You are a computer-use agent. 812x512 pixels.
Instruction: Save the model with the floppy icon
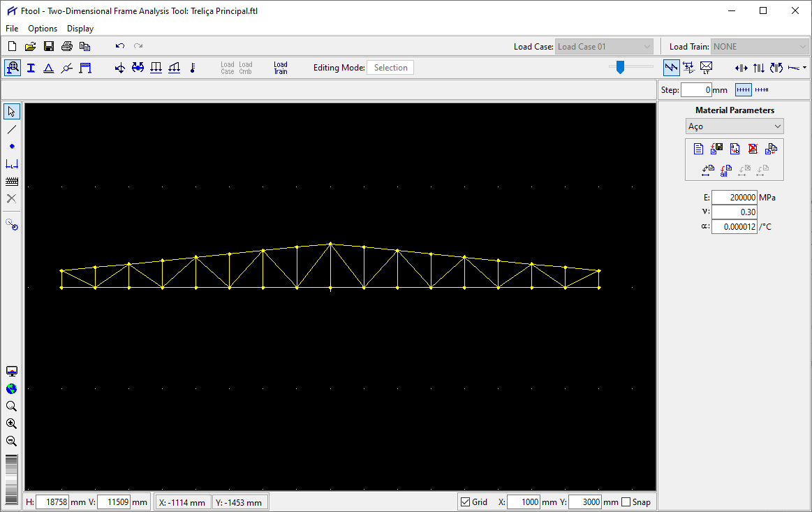coord(49,46)
